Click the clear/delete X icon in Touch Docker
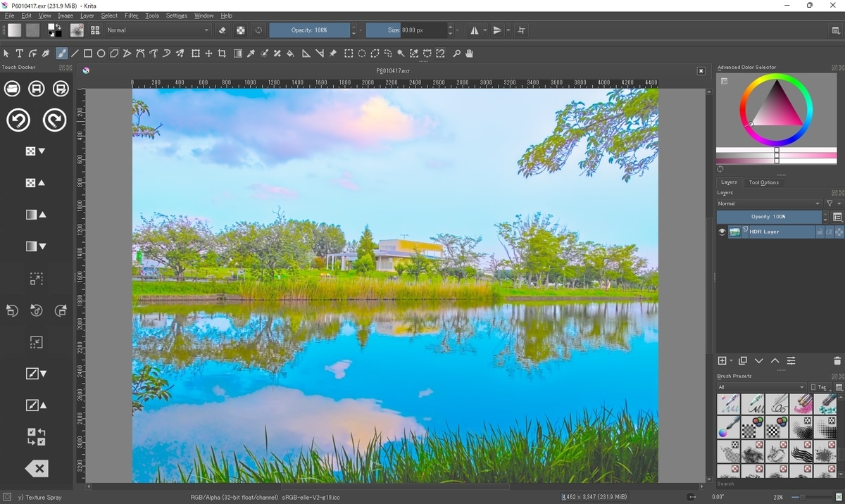845x504 pixels. point(37,468)
